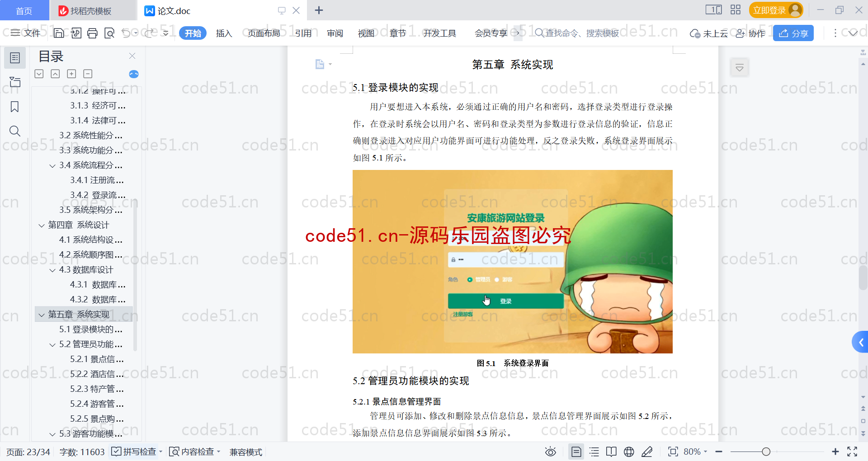Open the Print preview icon
The image size is (868, 461).
[109, 33]
